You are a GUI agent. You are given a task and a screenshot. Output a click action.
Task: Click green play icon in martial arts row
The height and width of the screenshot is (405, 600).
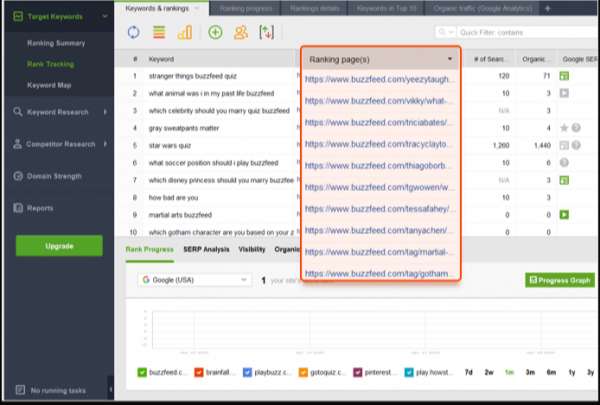coord(564,214)
